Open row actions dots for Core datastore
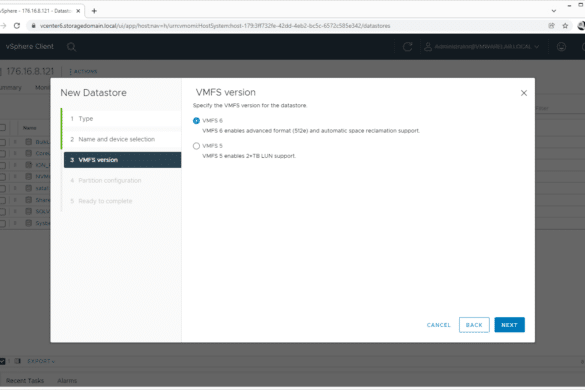585x390 pixels. coord(15,153)
